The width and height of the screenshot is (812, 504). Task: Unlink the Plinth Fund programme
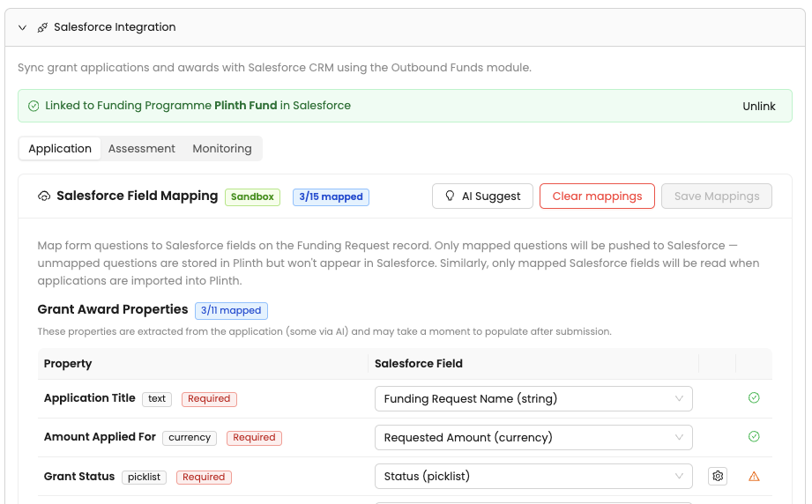759,106
